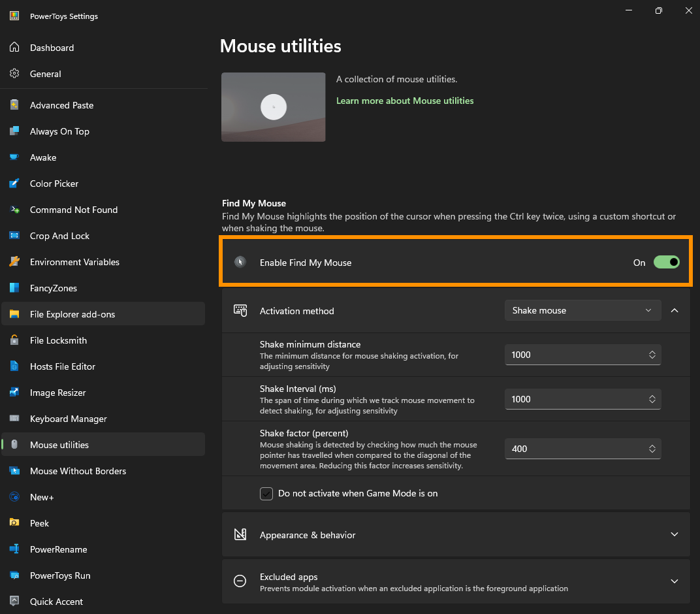Select Hosts File Editor in sidebar
Screen dimensions: 700x614
103,366
